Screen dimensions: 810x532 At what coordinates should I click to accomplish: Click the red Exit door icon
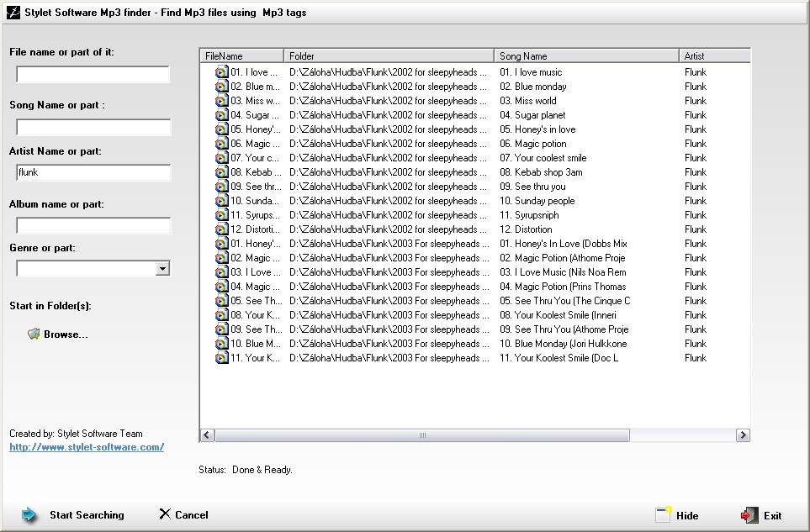749,515
